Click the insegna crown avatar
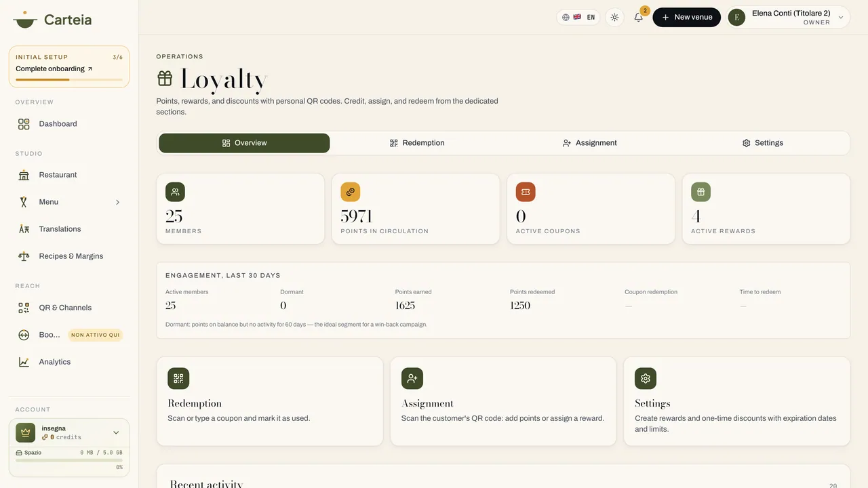The image size is (868, 488). (x=26, y=432)
